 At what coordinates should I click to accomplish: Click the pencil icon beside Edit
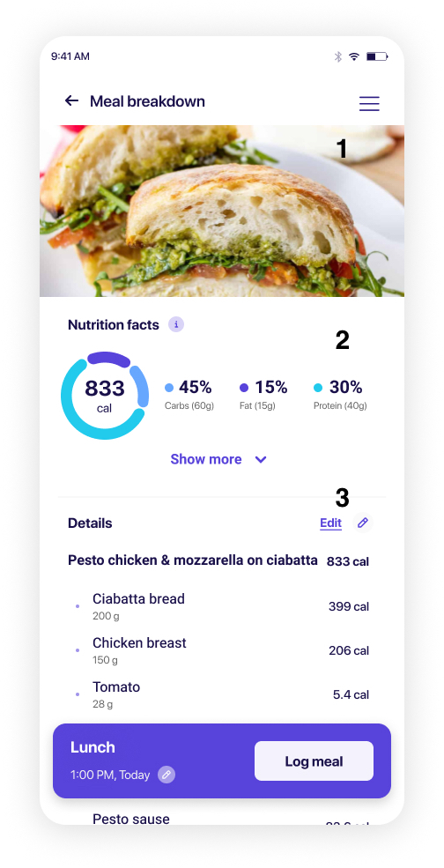(x=363, y=523)
